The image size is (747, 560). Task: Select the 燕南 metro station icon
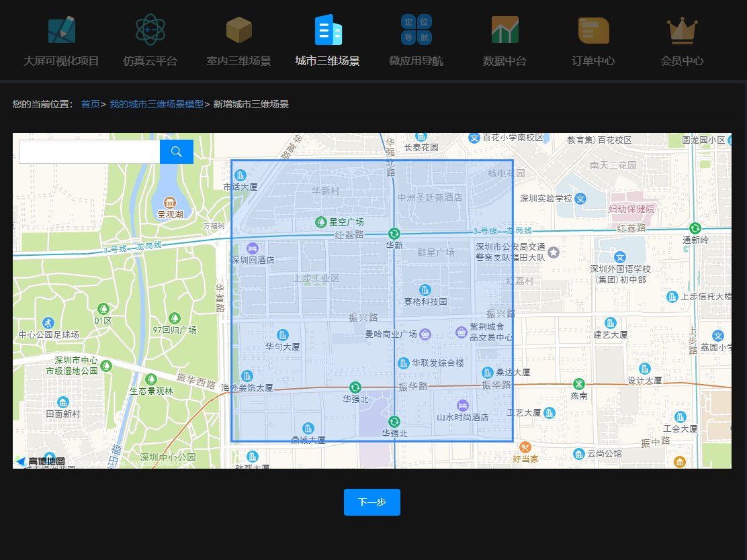coord(579,384)
